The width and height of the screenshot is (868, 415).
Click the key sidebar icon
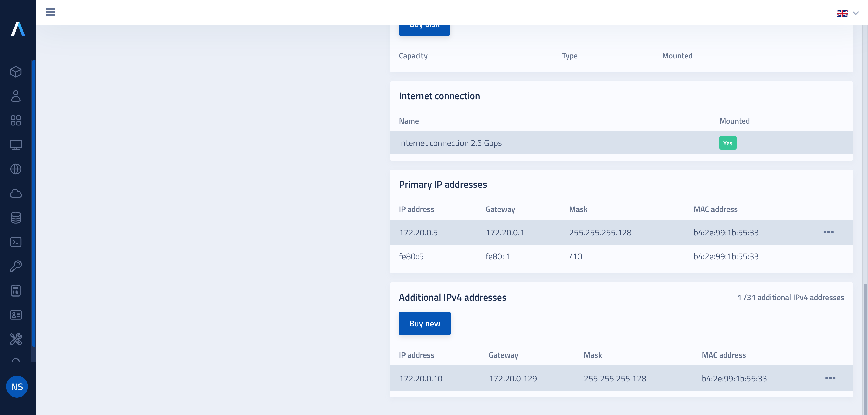point(16,266)
